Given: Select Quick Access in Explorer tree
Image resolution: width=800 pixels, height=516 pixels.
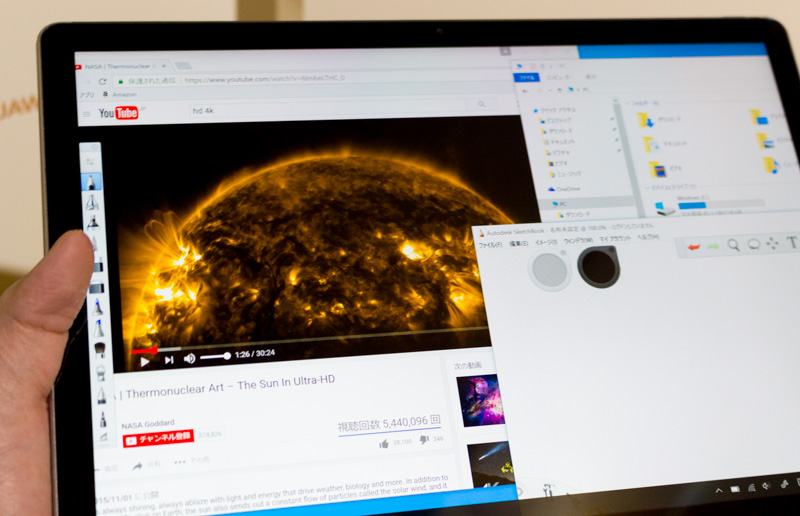Looking at the screenshot, I should tap(555, 110).
